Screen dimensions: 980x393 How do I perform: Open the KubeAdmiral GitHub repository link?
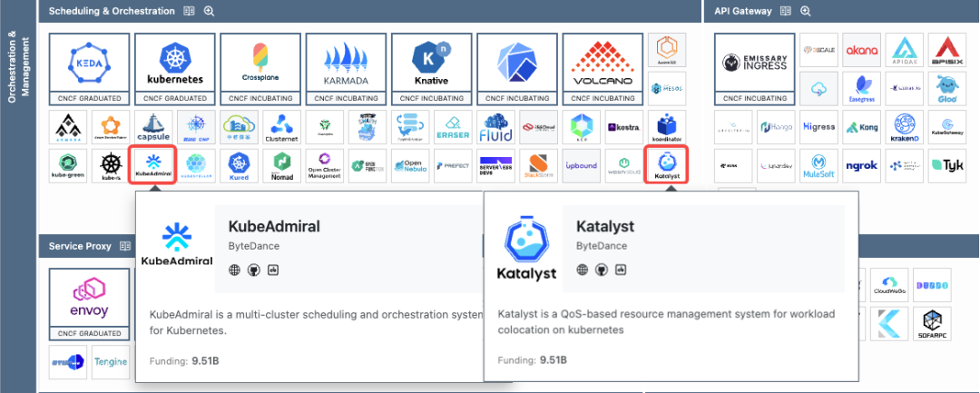(x=253, y=270)
